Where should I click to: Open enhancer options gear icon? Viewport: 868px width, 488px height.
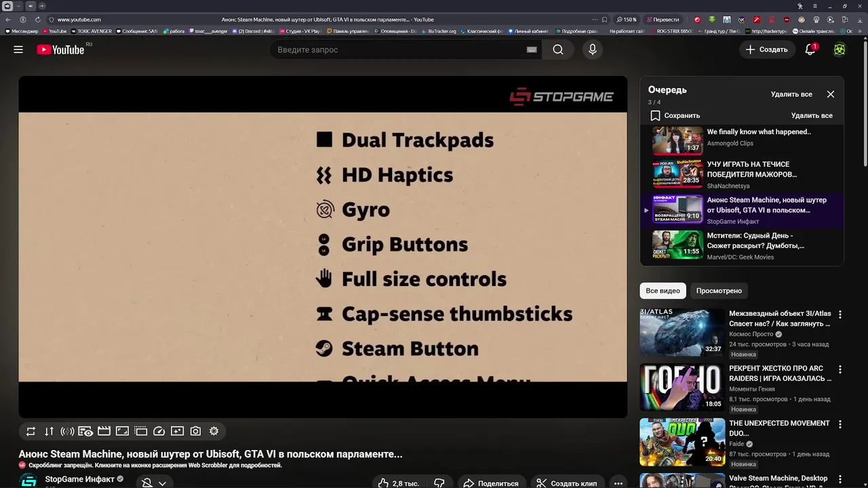[214, 431]
